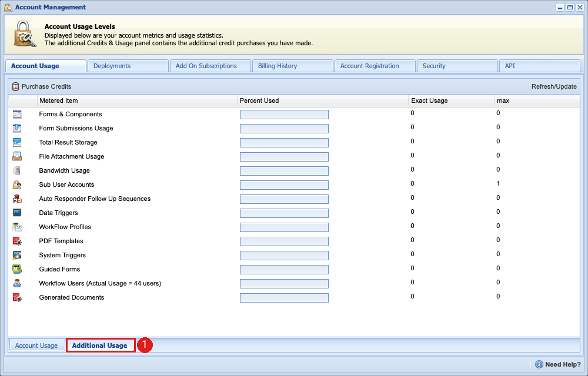Image resolution: width=588 pixels, height=376 pixels.
Task: Click the PDF Templates icon
Action: click(17, 241)
